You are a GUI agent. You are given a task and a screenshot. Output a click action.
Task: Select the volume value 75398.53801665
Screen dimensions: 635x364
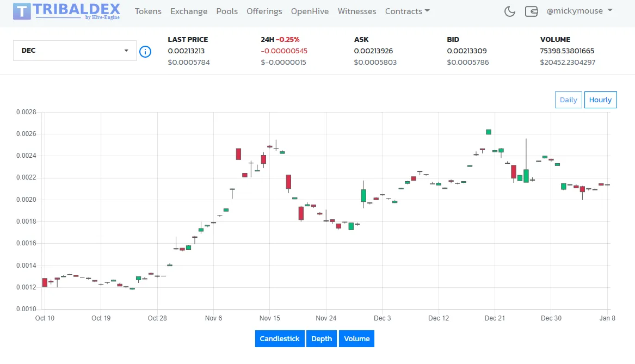tap(567, 51)
